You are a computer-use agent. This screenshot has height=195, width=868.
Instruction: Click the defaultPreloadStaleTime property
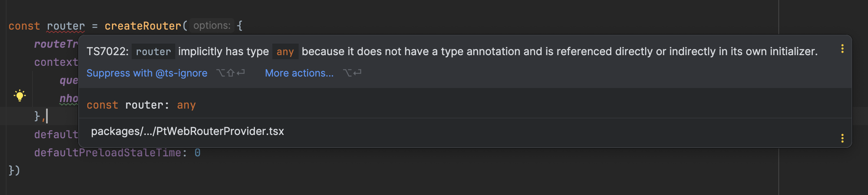108,153
